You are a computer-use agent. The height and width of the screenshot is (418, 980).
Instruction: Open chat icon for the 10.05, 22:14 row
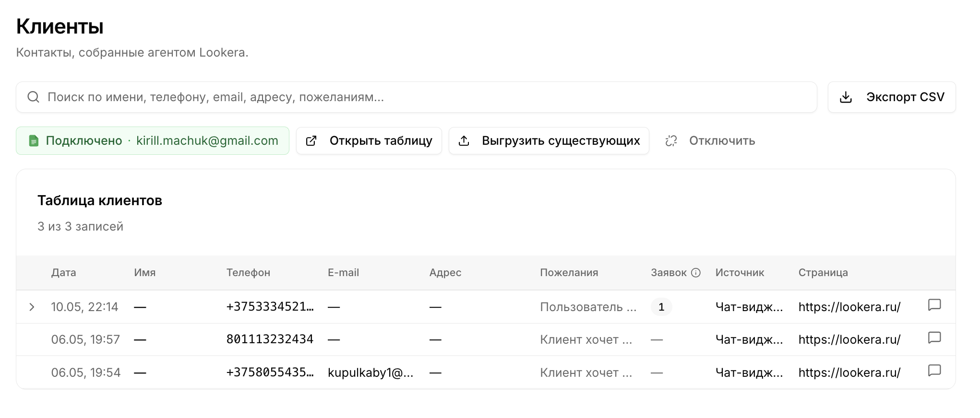pos(934,305)
